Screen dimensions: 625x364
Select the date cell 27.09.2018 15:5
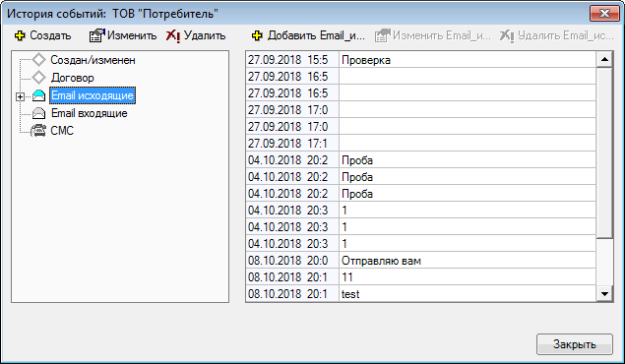(292, 60)
